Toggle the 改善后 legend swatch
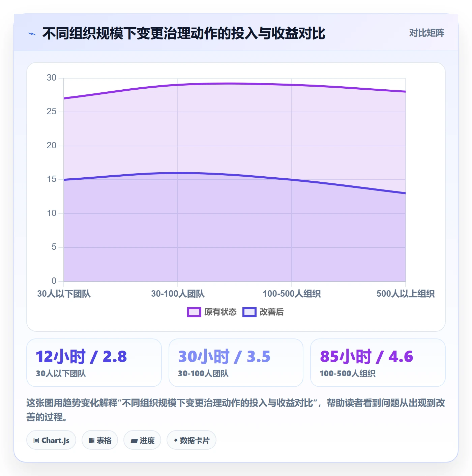472x476 pixels. pyautogui.click(x=249, y=312)
